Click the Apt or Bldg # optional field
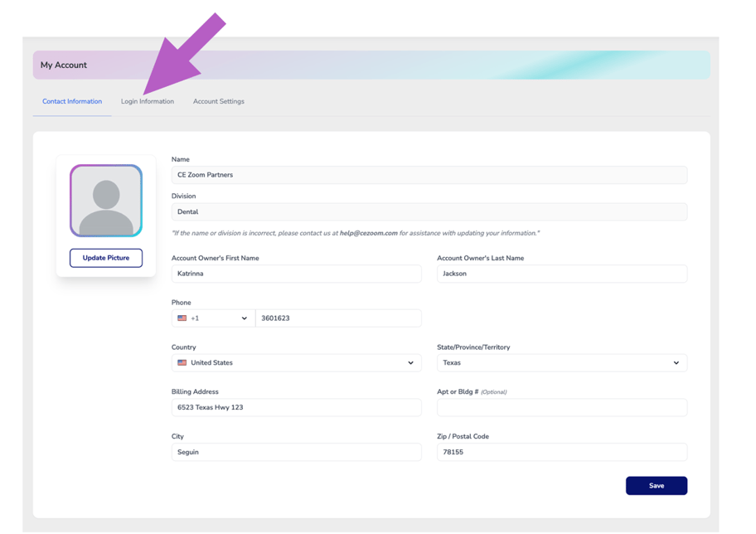756x534 pixels. click(561, 407)
